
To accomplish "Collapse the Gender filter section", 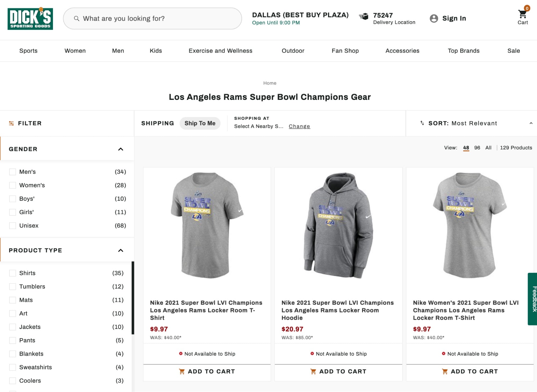I will (121, 149).
